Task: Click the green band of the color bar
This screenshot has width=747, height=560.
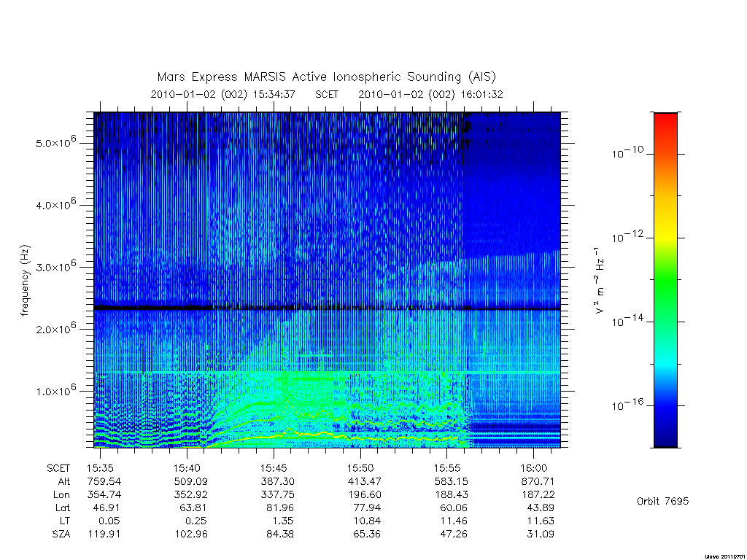Action: [665, 281]
